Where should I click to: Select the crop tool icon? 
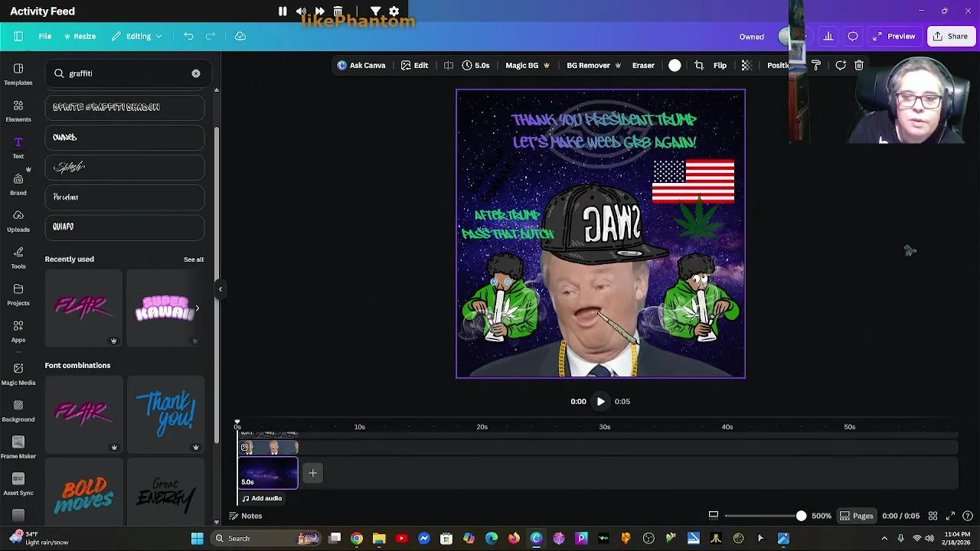click(x=699, y=66)
